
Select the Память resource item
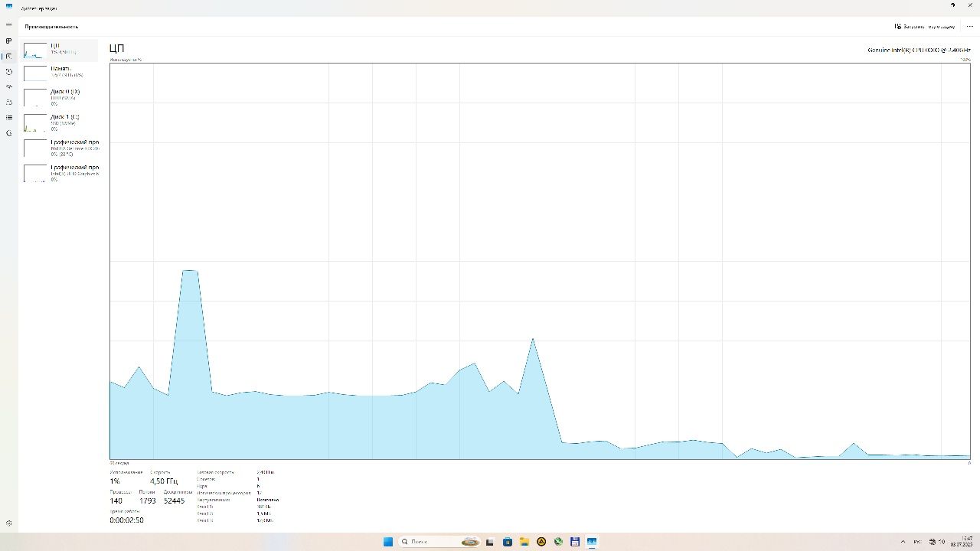[60, 73]
